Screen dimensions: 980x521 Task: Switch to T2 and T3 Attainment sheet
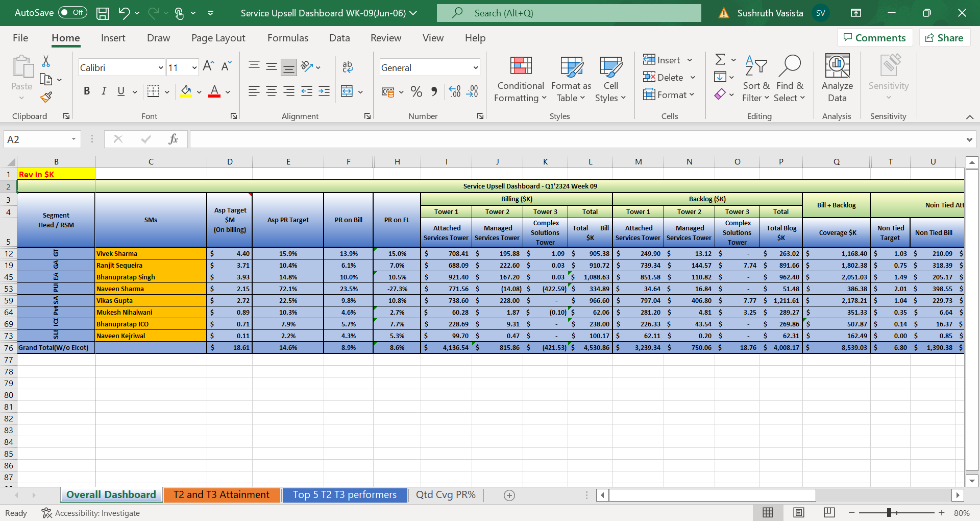(222, 494)
